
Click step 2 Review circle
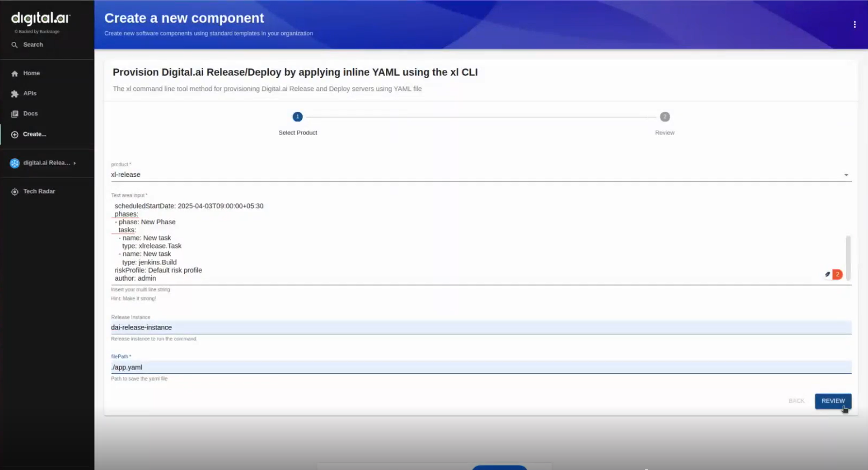(665, 117)
